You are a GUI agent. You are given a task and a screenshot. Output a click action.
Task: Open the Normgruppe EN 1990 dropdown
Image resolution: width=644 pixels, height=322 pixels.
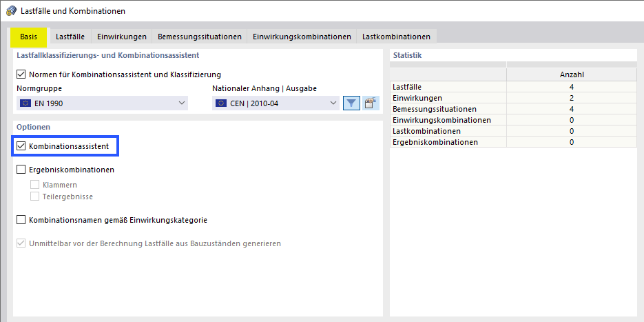(x=103, y=103)
